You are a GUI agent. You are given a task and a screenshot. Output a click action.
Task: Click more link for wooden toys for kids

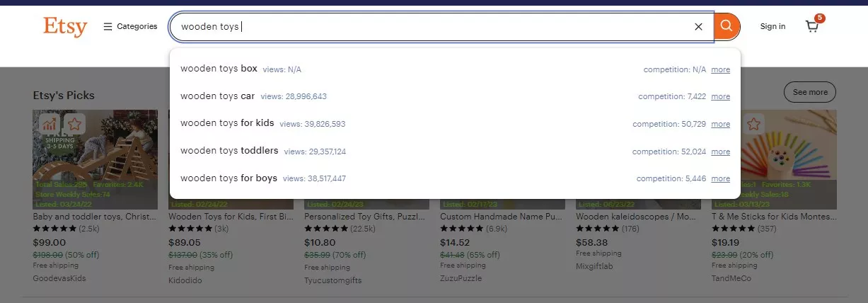720,124
